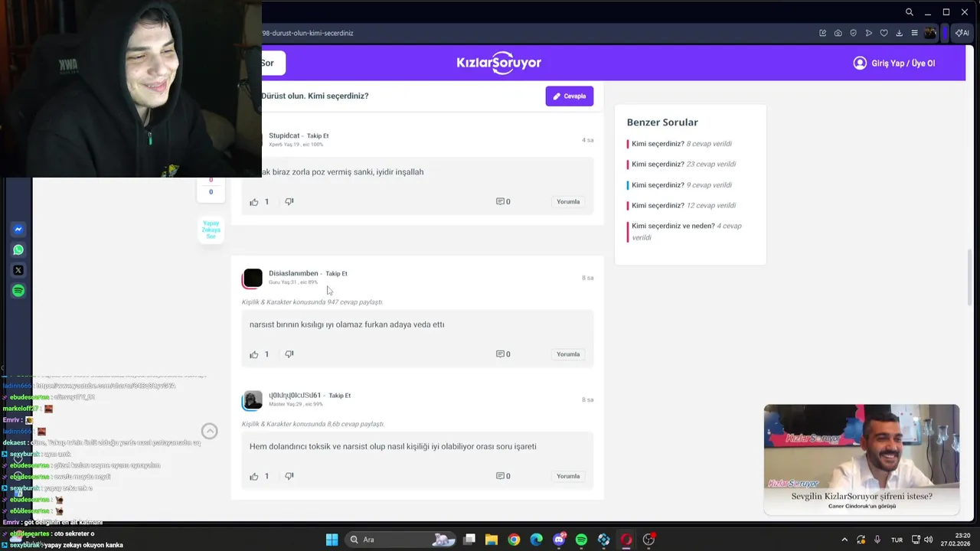This screenshot has width=980, height=551.
Task: Click the edit page icon in address bar
Action: click(822, 33)
